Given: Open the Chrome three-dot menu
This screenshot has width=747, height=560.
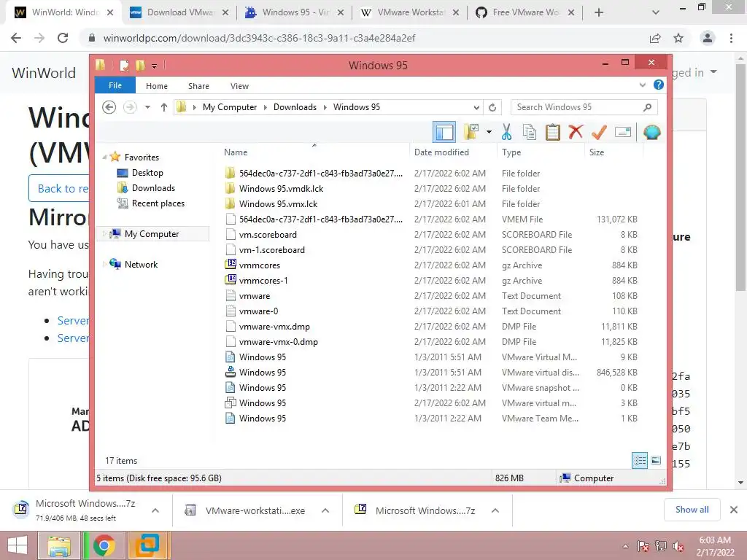Looking at the screenshot, I should (x=731, y=38).
